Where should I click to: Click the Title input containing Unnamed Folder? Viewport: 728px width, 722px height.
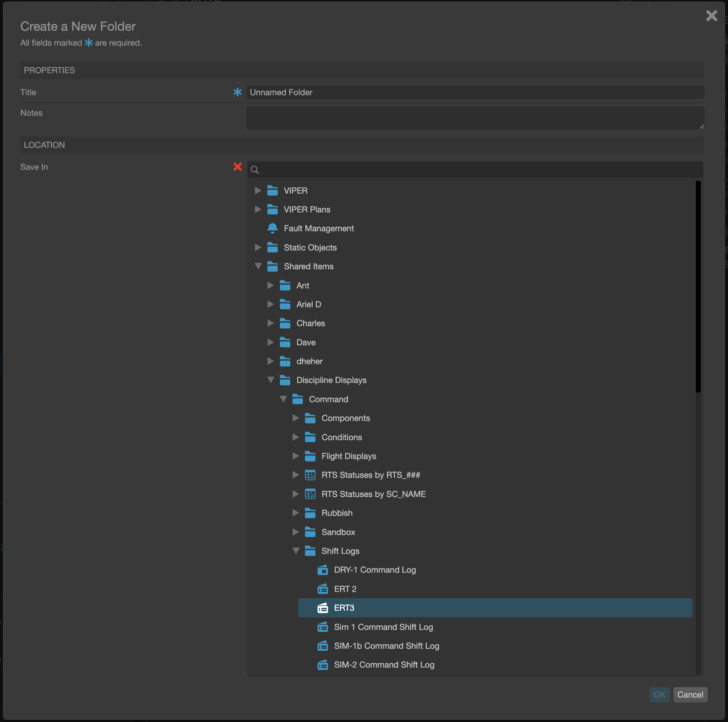(x=475, y=92)
